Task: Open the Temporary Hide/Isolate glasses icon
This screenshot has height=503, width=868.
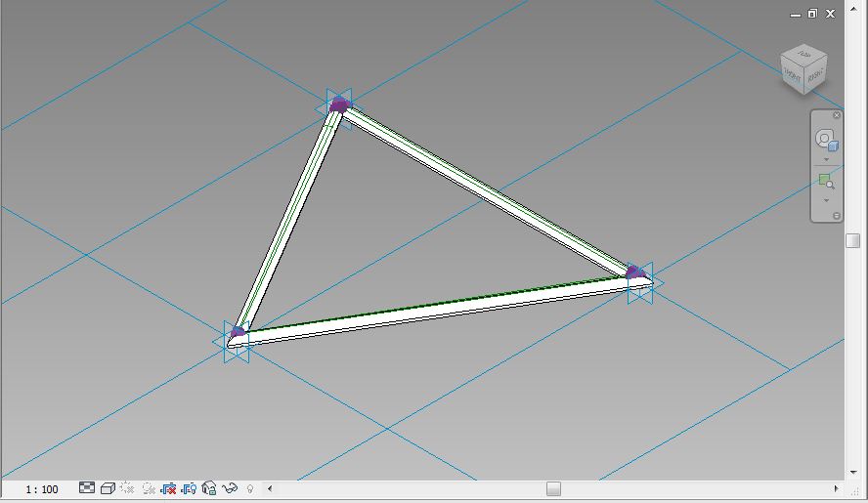Action: tap(229, 488)
